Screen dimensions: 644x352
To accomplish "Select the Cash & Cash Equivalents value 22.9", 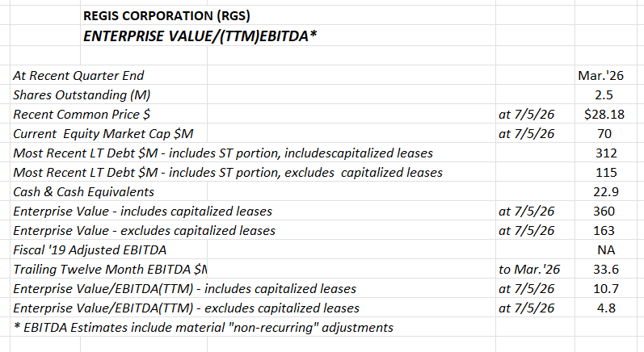I will pyautogui.click(x=606, y=191).
